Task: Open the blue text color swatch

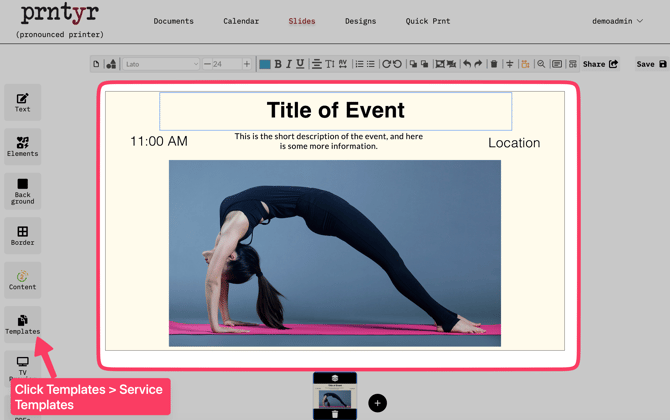Action: (265, 64)
